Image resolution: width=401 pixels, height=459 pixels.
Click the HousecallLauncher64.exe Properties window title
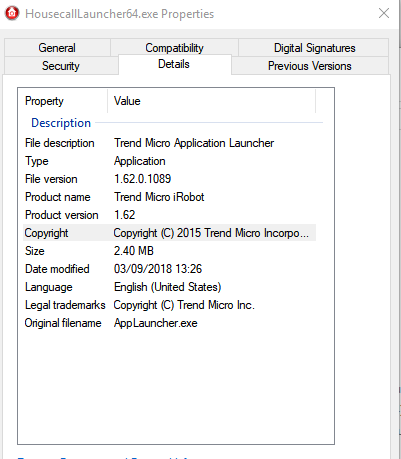click(120, 14)
